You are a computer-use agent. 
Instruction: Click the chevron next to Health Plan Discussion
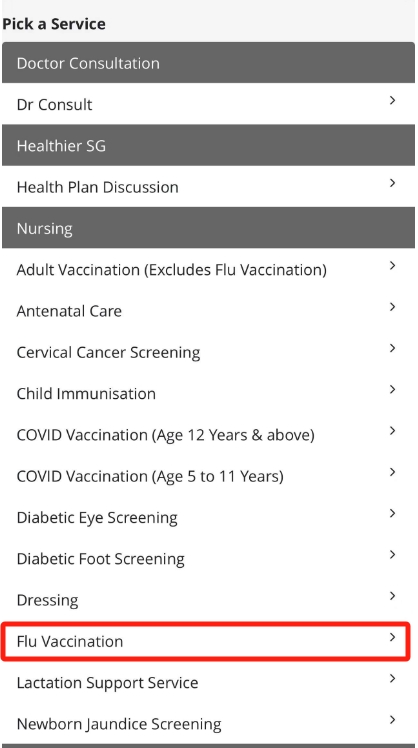[x=392, y=183]
